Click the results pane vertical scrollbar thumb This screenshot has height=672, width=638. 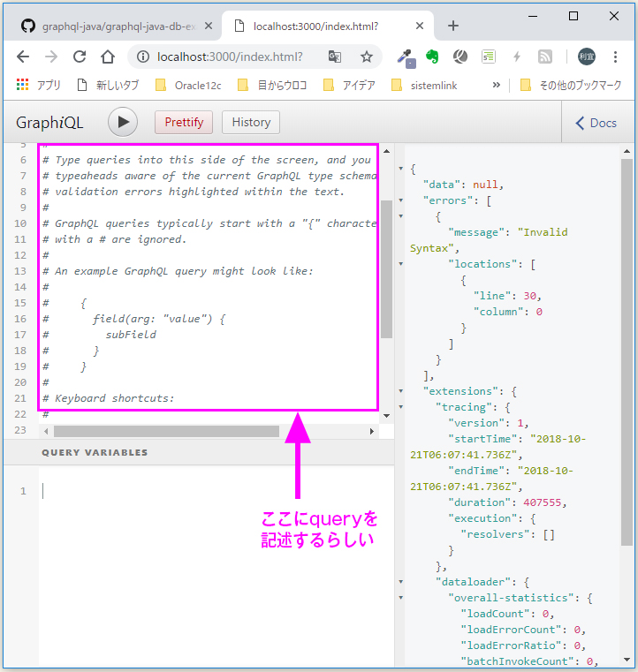[627, 352]
